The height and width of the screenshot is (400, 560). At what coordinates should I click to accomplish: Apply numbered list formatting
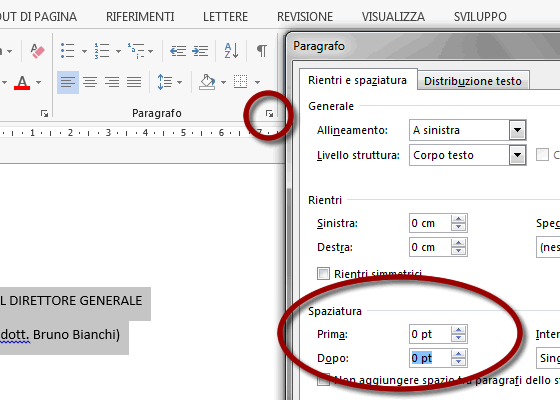coord(102,51)
